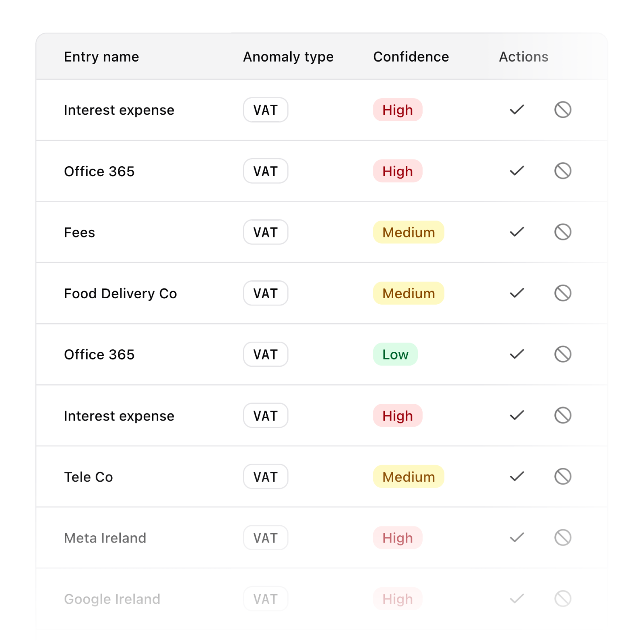Viewport: 644px width, 644px height.
Task: Open the Actions column header
Action: pos(523,56)
